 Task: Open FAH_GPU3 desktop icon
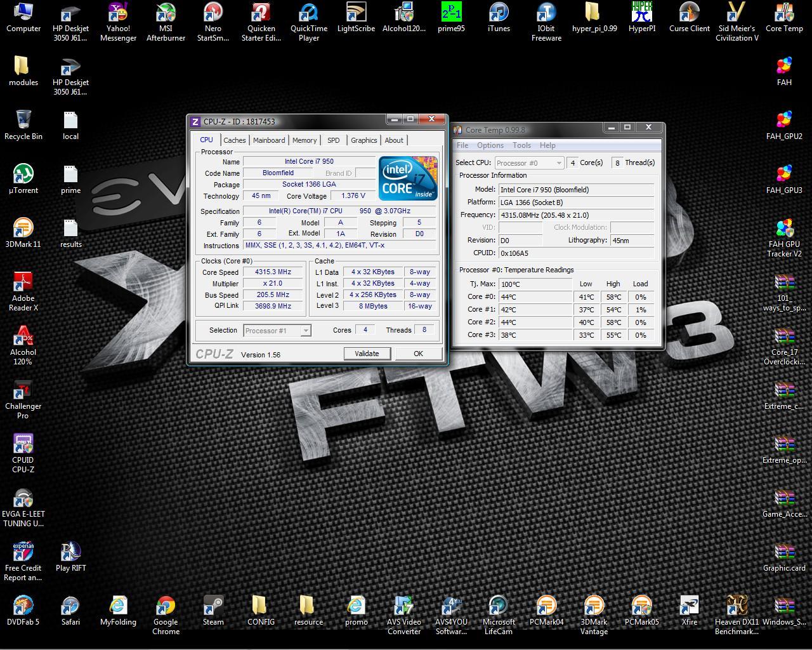click(784, 180)
